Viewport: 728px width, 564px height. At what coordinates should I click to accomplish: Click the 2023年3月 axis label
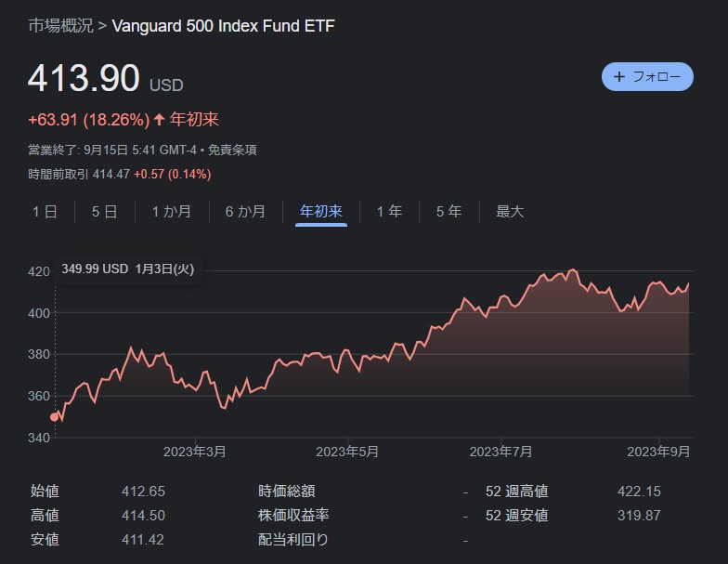click(195, 452)
